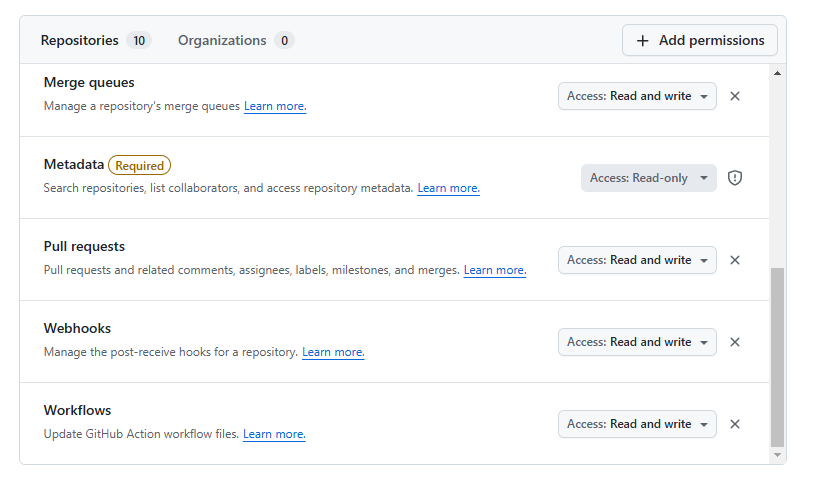
Task: Follow Learn more link for Pull requests
Action: pyautogui.click(x=494, y=270)
